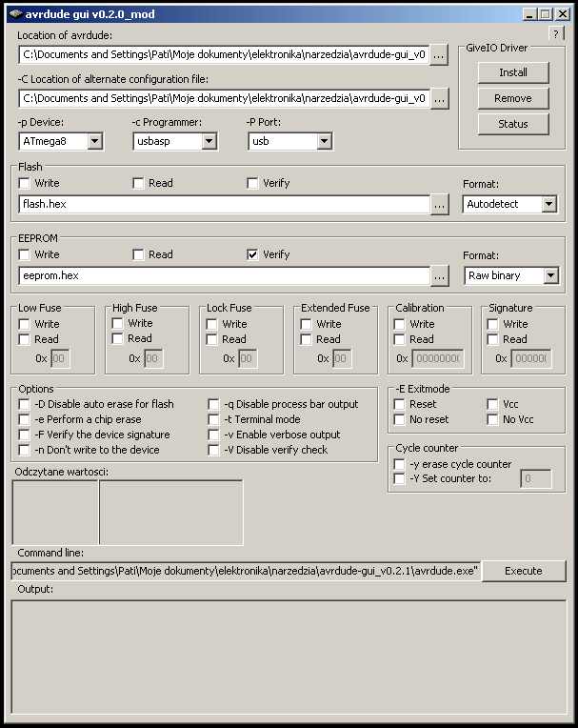Tick Calibration Read checkbox
Screen dimensions: 578x728
[399, 339]
